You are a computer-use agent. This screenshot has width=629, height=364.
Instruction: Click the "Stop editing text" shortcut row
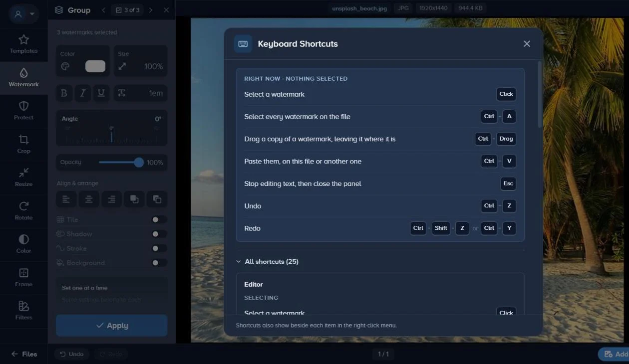point(380,183)
